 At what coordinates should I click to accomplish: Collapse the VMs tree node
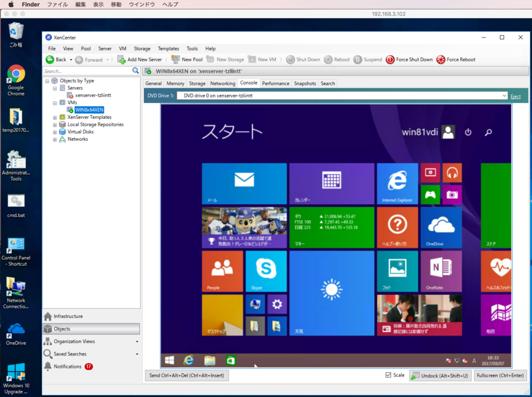(x=55, y=103)
